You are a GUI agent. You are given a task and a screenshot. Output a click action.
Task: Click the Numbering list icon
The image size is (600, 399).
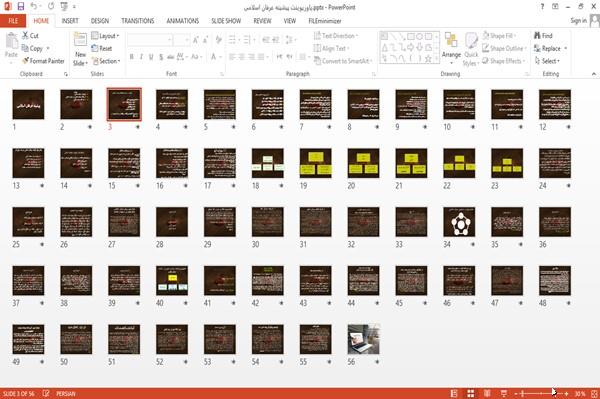(248, 40)
